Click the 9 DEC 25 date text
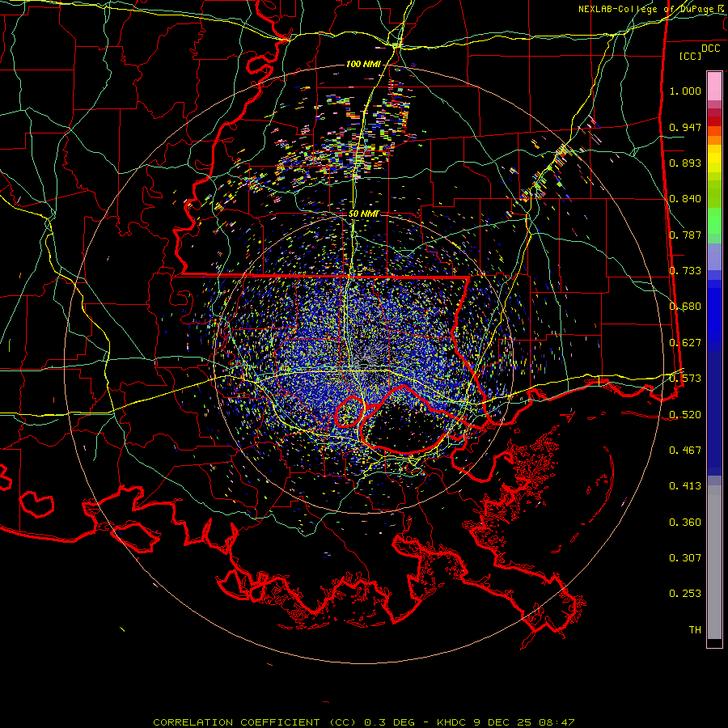This screenshot has height=728, width=728. (504, 722)
